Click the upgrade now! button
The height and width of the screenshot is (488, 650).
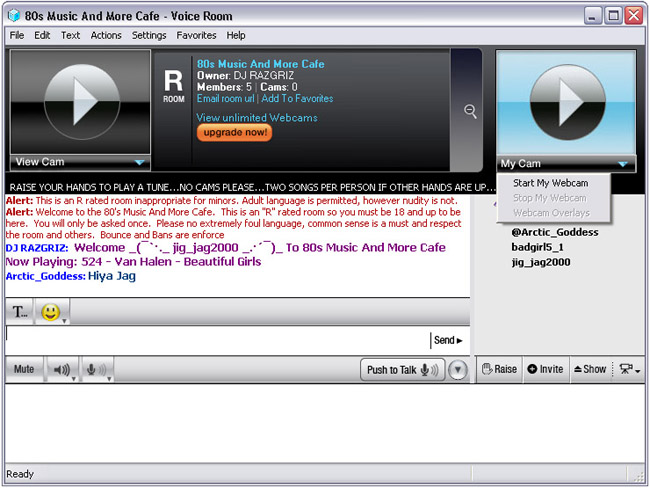click(233, 133)
